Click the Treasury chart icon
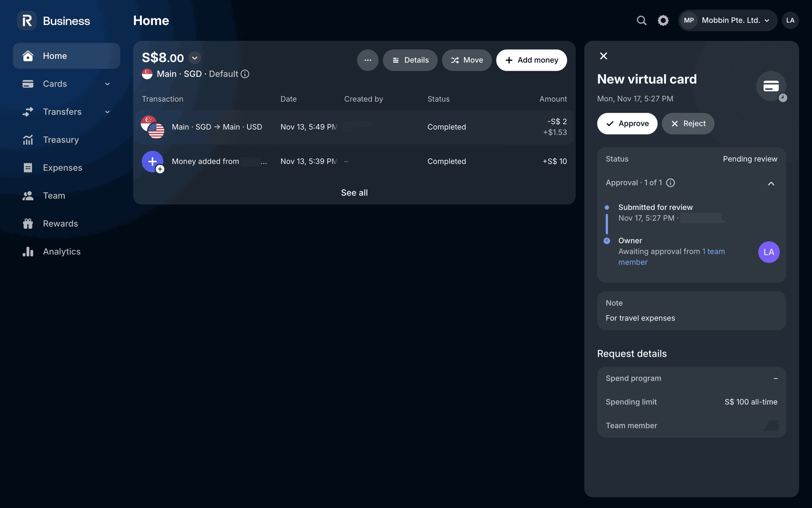812x508 pixels. point(28,140)
